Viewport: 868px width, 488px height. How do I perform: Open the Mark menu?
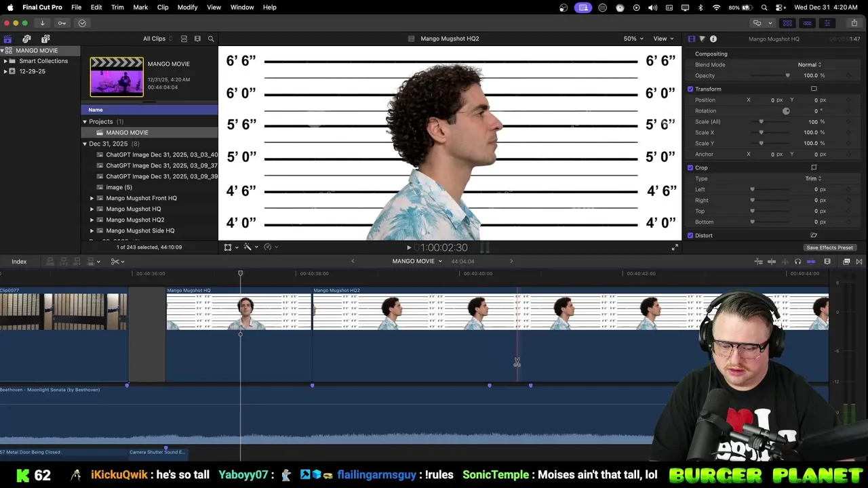pos(140,7)
